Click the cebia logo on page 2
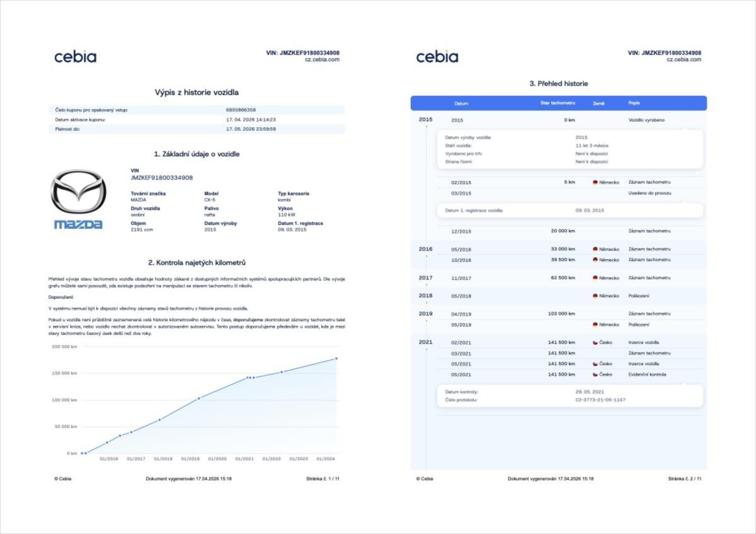 point(437,57)
